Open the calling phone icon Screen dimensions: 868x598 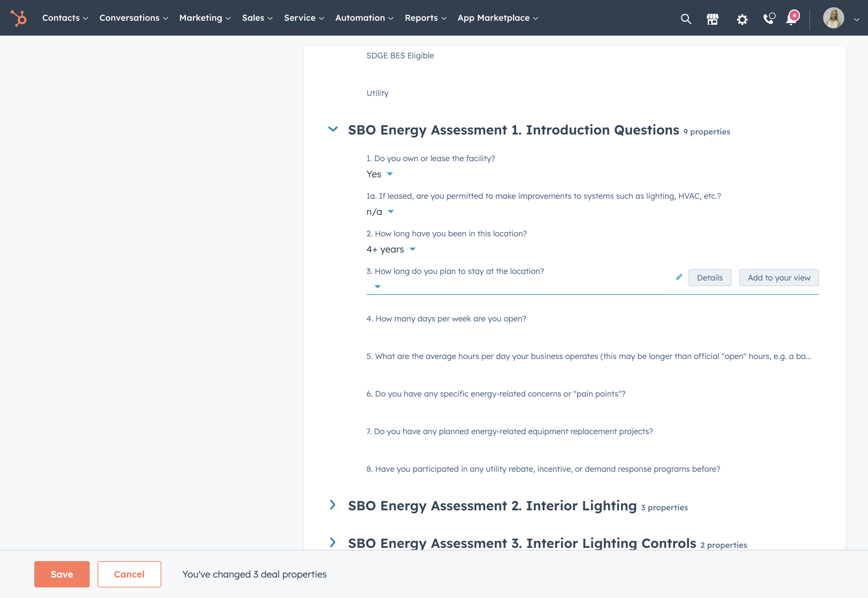pyautogui.click(x=769, y=18)
